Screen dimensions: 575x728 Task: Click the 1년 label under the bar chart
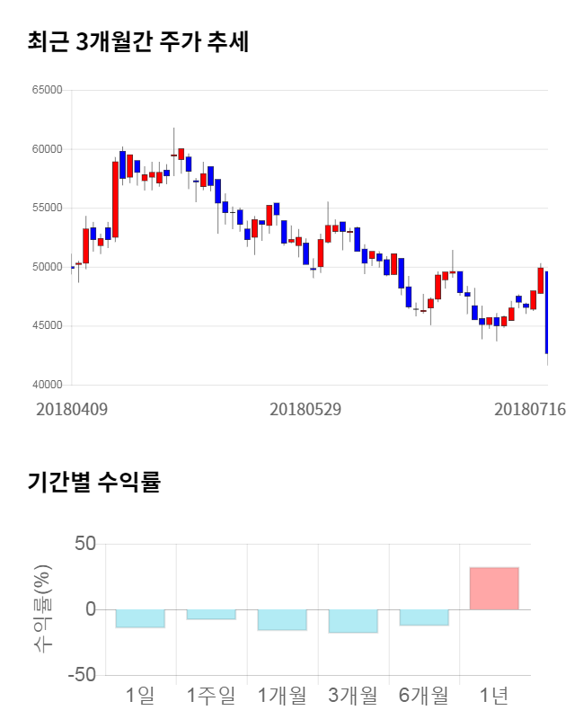coord(493,695)
